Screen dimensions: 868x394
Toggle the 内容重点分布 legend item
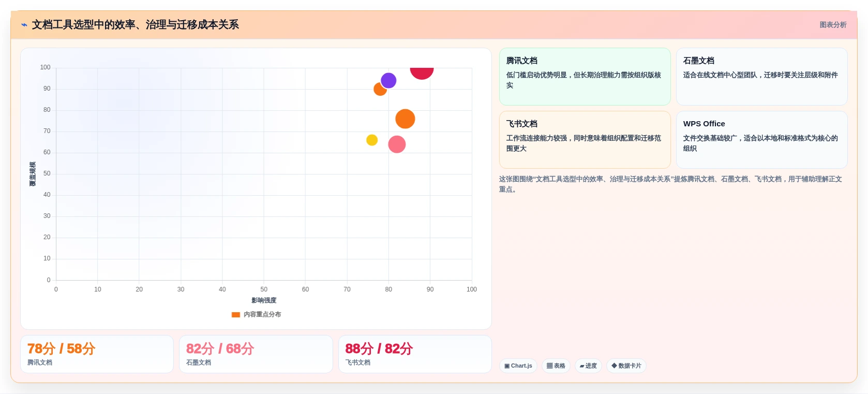(257, 314)
